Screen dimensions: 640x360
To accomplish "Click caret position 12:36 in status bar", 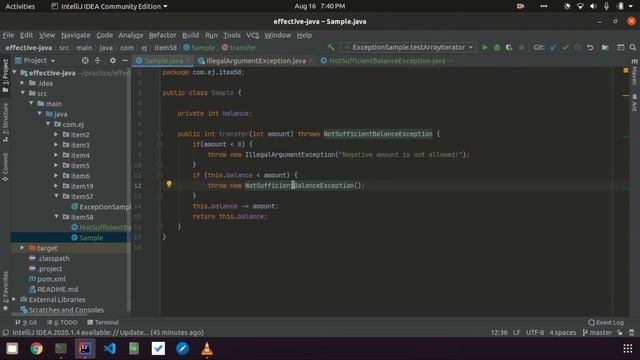I will (x=499, y=333).
